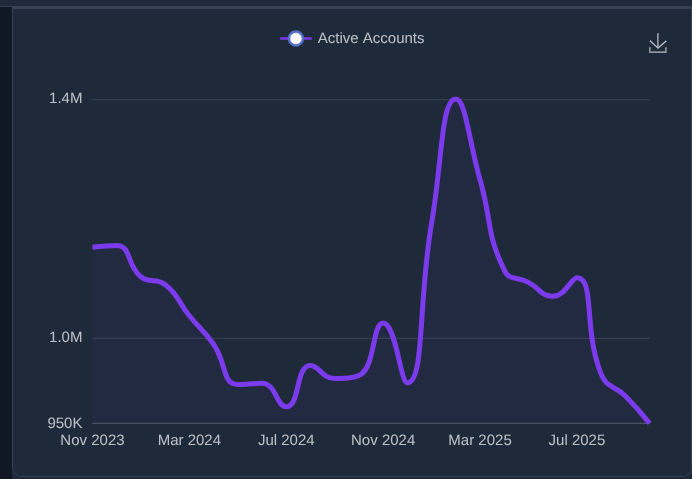Select the Jul 2025 x-axis label
Screen dimensions: 692x479
coord(576,440)
